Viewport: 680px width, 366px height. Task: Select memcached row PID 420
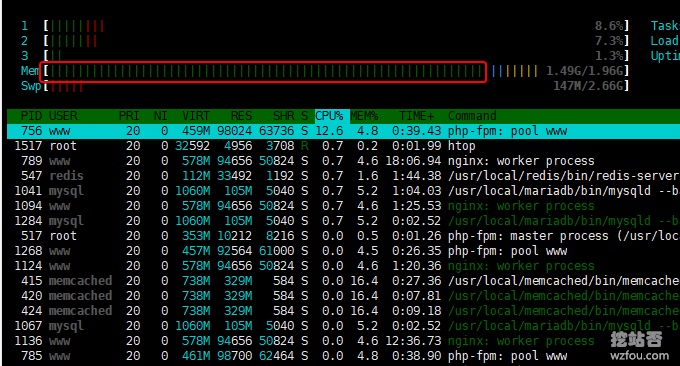click(343, 296)
